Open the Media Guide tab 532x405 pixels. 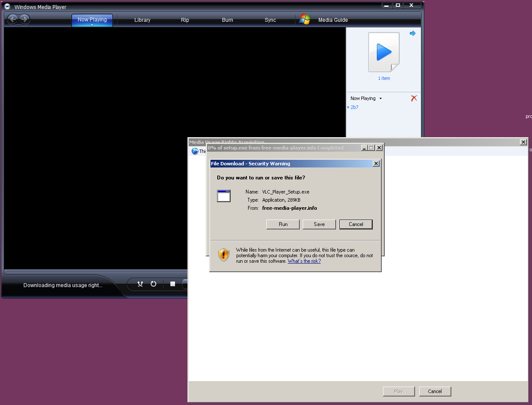(x=333, y=20)
